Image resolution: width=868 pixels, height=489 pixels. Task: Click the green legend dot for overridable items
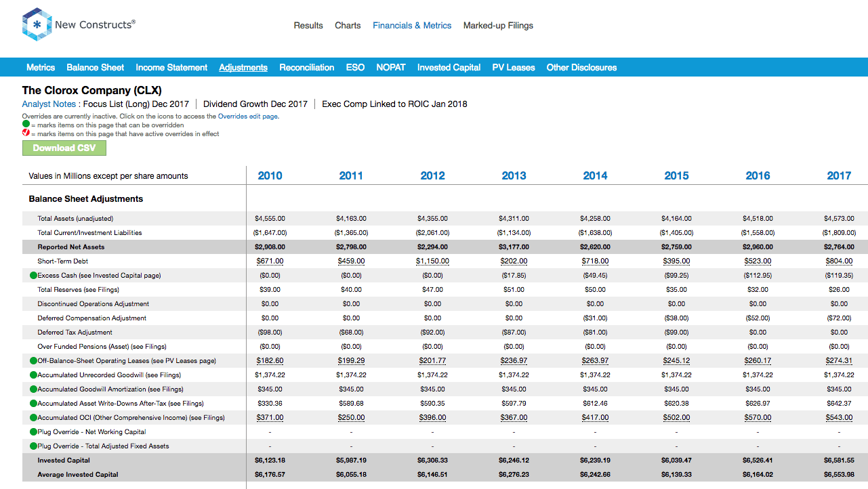[26, 125]
